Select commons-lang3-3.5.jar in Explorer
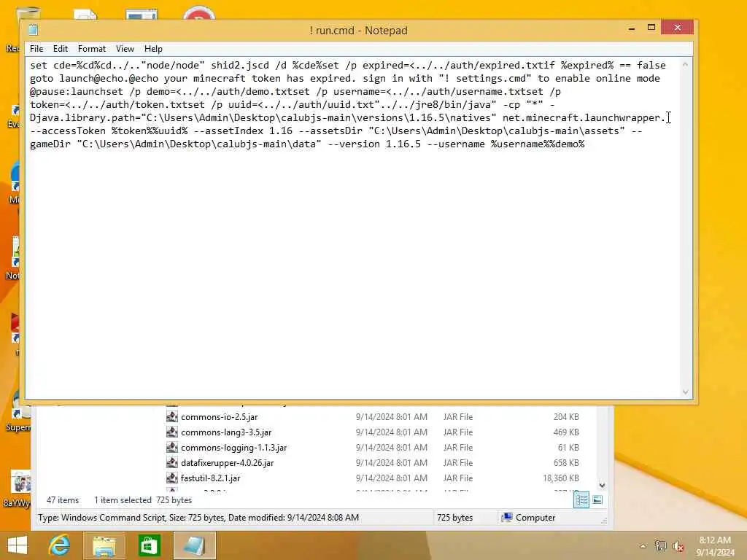747x560 pixels. click(x=226, y=432)
